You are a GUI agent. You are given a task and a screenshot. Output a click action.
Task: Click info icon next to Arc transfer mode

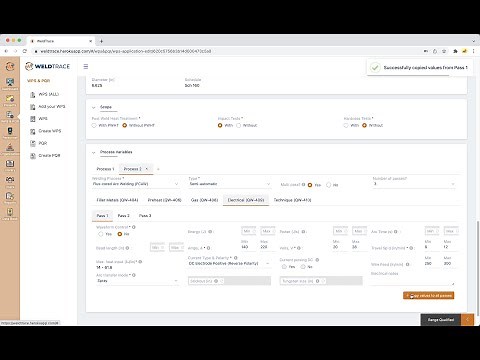134,275
